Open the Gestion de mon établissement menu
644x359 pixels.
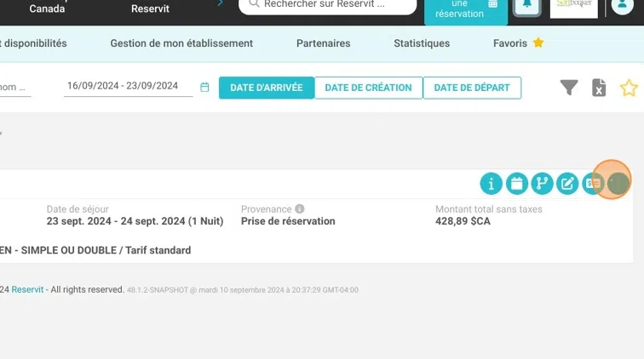[181, 43]
